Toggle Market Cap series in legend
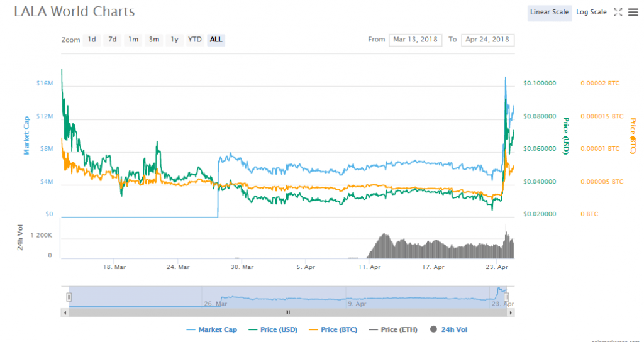Screen dimensions: 644x342 click(x=211, y=329)
